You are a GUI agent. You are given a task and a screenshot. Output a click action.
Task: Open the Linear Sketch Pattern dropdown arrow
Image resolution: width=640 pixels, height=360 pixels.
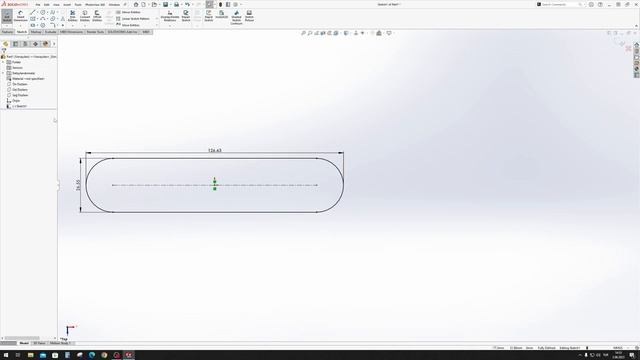pyautogui.click(x=157, y=19)
